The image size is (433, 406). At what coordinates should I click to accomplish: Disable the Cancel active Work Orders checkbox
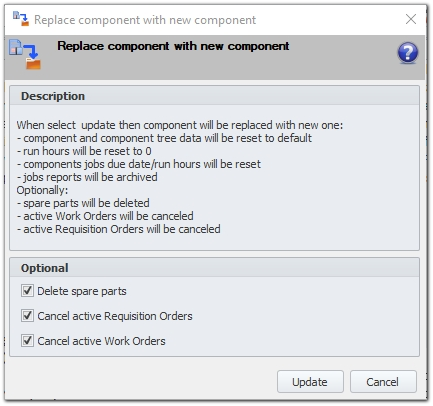click(x=27, y=341)
